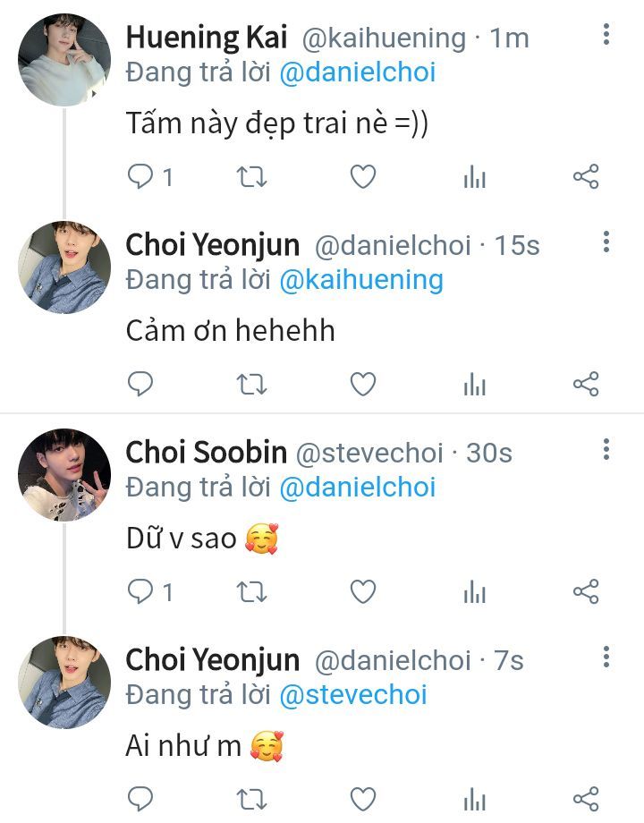Open Huening Kai's profile picture
The image size is (644, 823).
(64, 60)
